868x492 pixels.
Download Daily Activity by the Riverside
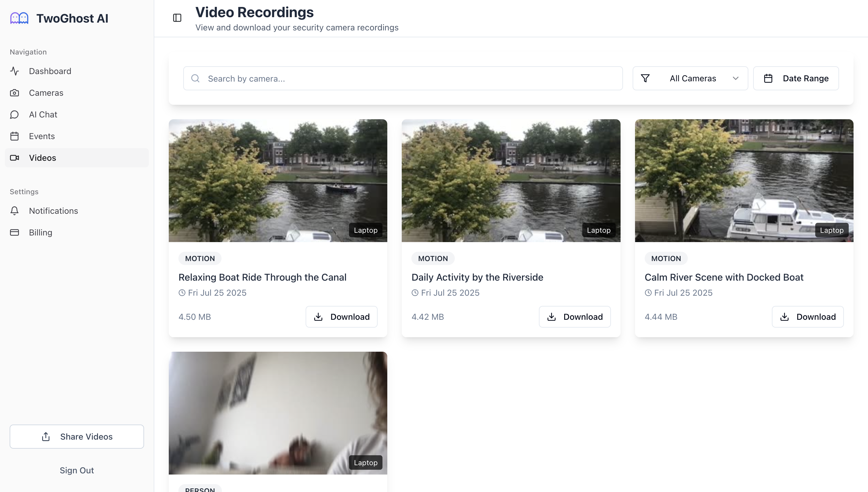pyautogui.click(x=575, y=317)
